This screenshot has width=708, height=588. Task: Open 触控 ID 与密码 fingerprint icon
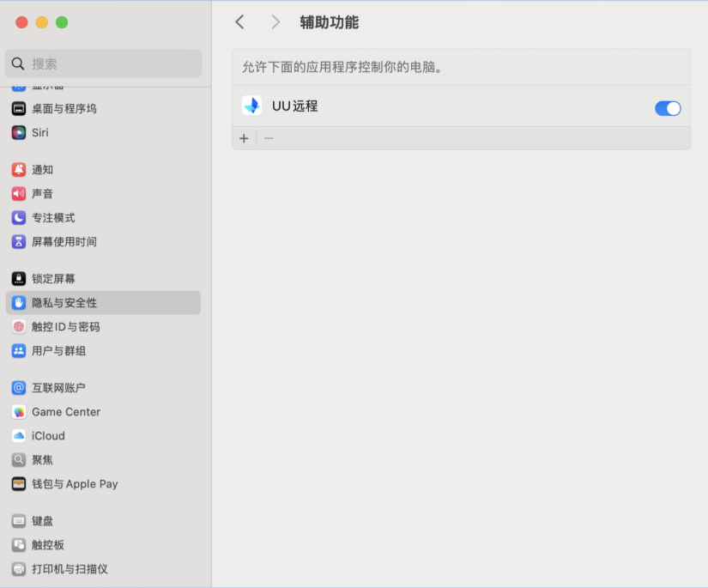(19, 327)
